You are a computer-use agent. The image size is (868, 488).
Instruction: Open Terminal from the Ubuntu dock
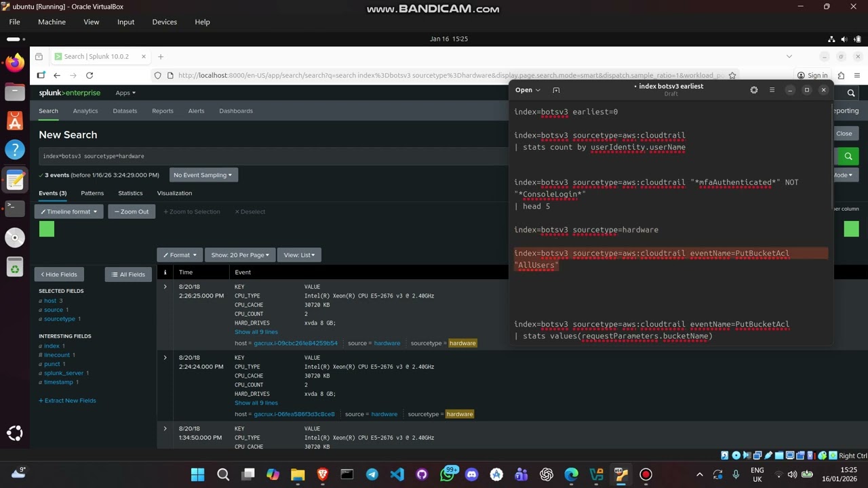coord(15,208)
